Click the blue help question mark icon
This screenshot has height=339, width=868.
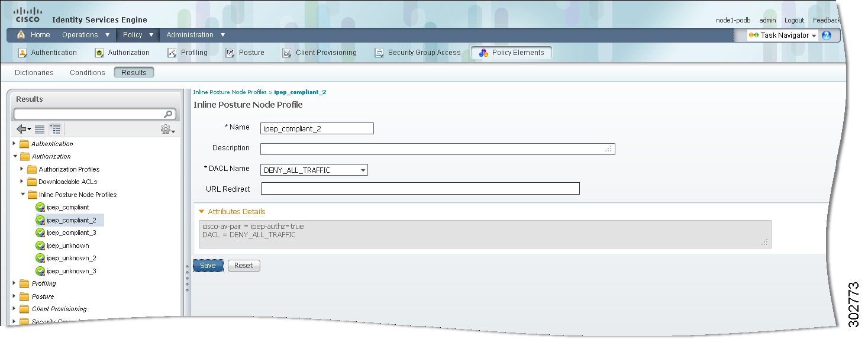click(827, 35)
